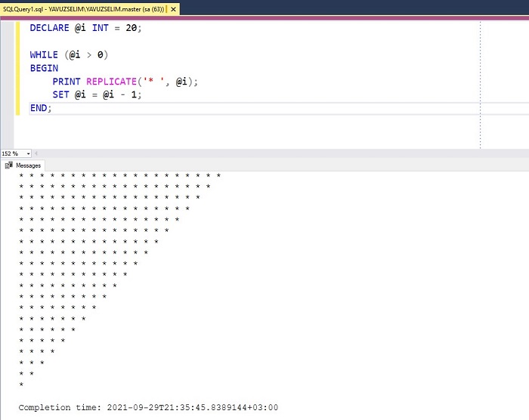529x420 pixels.
Task: Click the Messages tab icon
Action: tap(9, 165)
